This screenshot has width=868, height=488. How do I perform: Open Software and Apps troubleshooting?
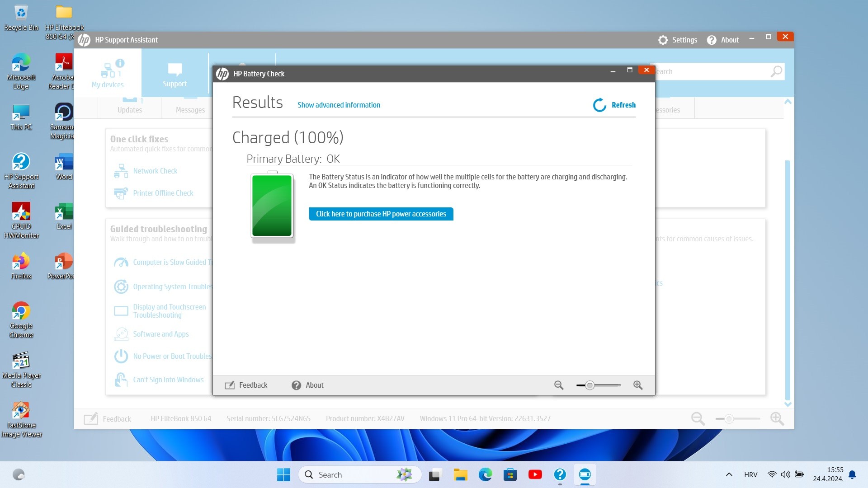point(161,334)
